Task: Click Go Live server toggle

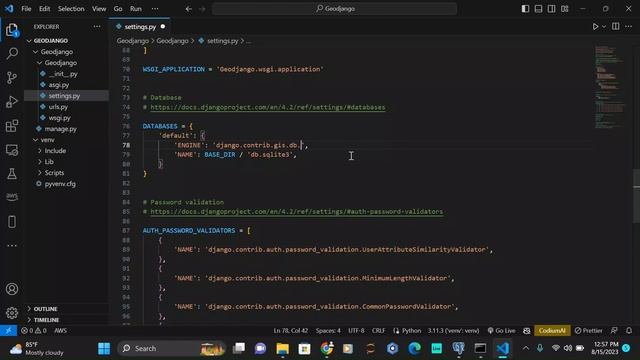Action: [501, 331]
